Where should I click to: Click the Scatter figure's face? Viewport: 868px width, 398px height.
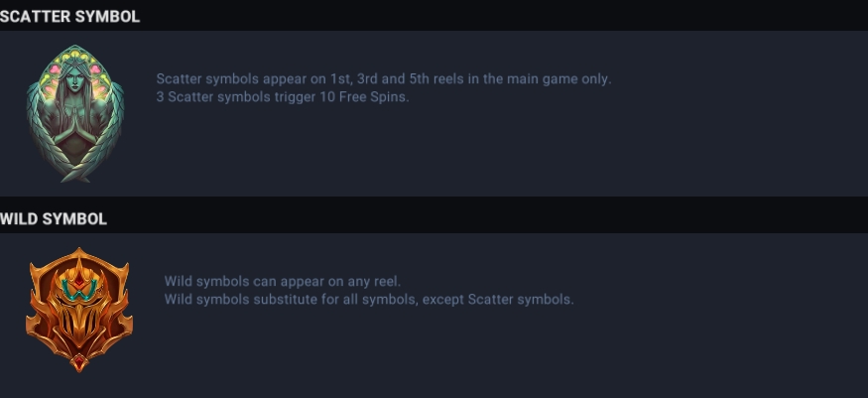click(x=74, y=82)
